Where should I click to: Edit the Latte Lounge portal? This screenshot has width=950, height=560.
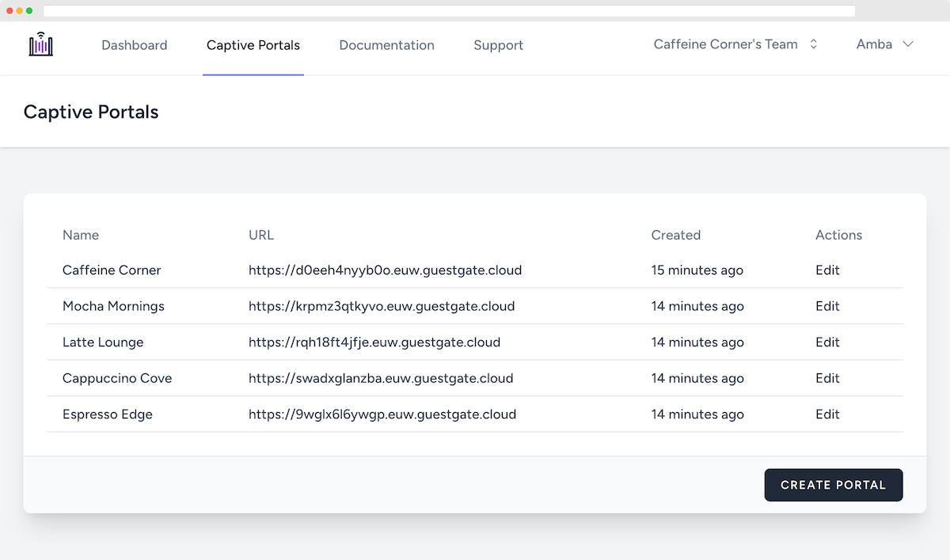[x=827, y=342]
